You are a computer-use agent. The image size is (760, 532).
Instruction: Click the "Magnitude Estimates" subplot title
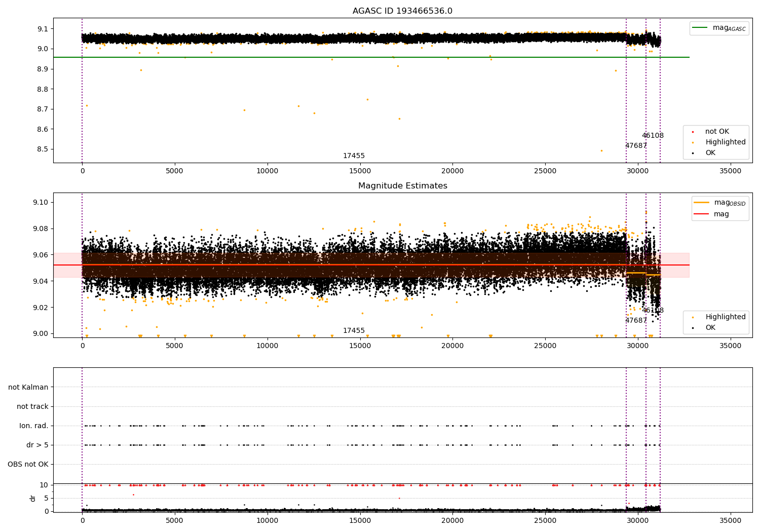point(402,186)
